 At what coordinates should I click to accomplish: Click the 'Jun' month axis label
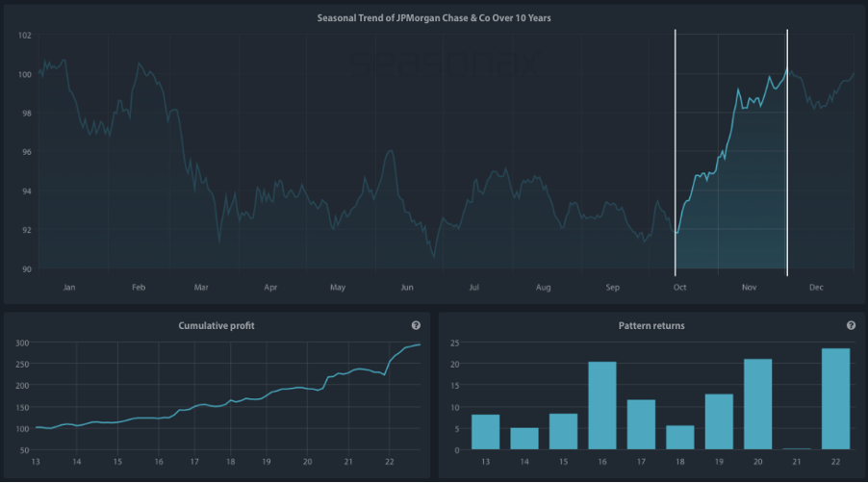pos(407,287)
